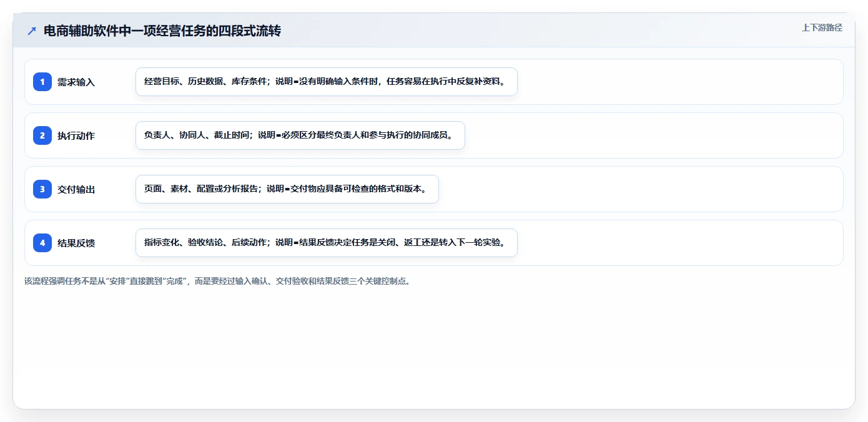Select the title 电商辅助软件中一项经营任务的四段式流转
Screen dimensions: 868x422
[x=162, y=31]
